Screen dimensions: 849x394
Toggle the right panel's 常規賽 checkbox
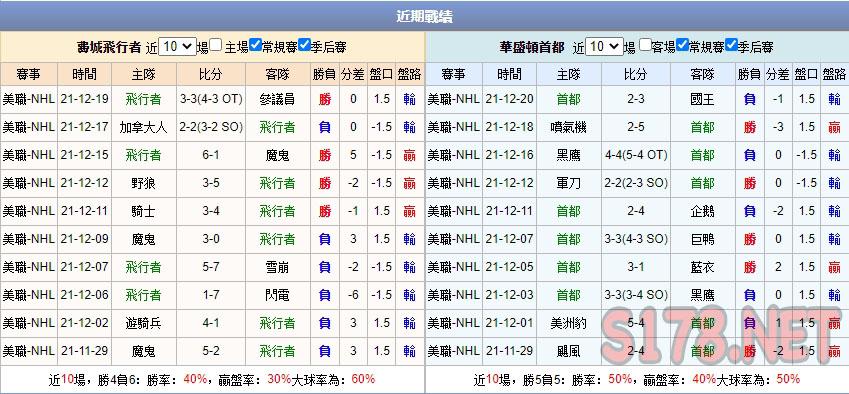tap(683, 45)
